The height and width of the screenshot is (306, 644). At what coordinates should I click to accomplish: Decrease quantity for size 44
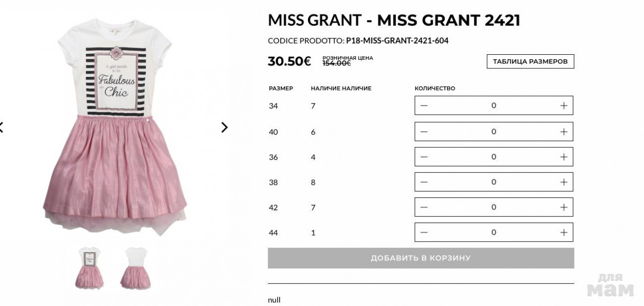tap(424, 232)
